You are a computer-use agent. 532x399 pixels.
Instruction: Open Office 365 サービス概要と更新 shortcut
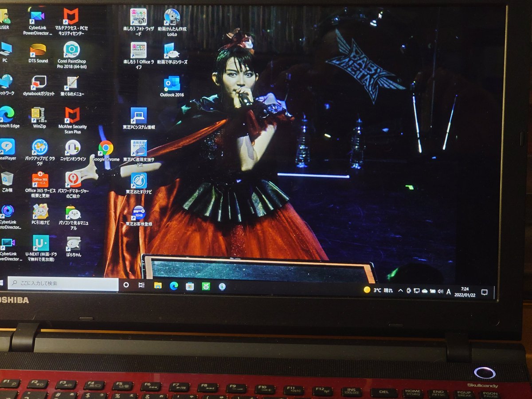(40, 185)
